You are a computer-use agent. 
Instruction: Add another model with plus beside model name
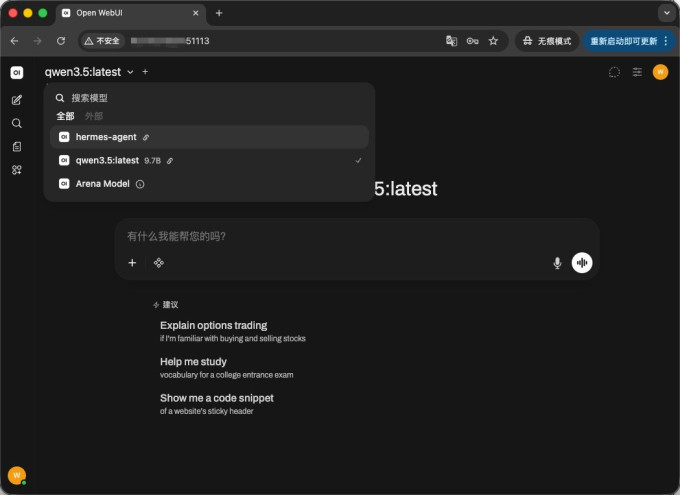(x=145, y=72)
